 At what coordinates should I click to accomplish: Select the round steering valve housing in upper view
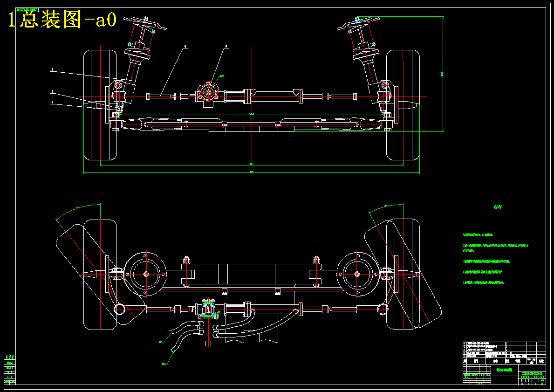tap(208, 92)
